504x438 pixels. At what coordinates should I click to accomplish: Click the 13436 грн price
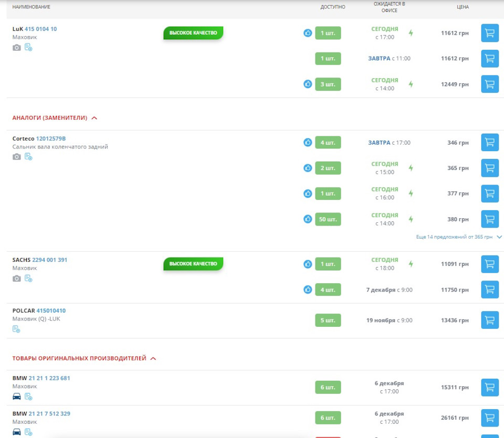[x=455, y=320]
